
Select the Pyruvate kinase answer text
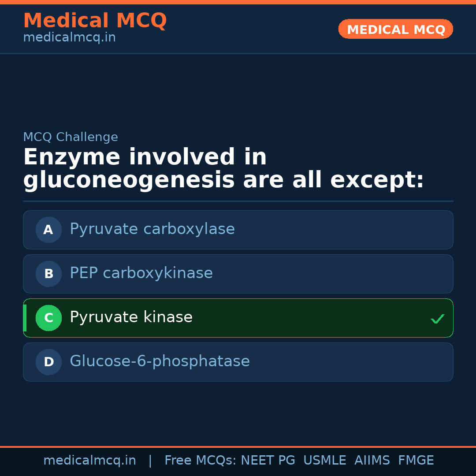131,317
